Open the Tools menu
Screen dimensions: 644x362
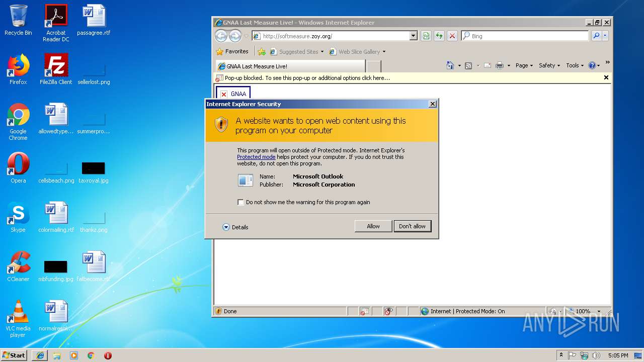coord(575,65)
